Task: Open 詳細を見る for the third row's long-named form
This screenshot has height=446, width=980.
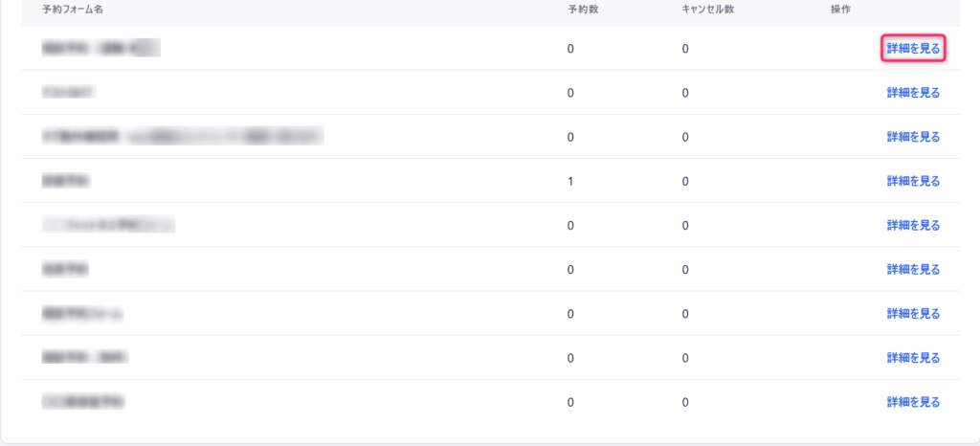Action: pos(913,137)
